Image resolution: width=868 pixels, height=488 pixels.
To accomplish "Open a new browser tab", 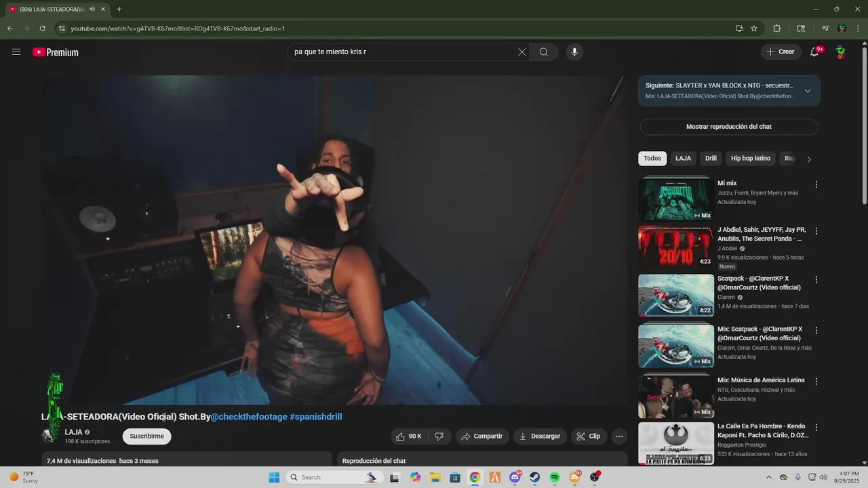I will [x=119, y=9].
